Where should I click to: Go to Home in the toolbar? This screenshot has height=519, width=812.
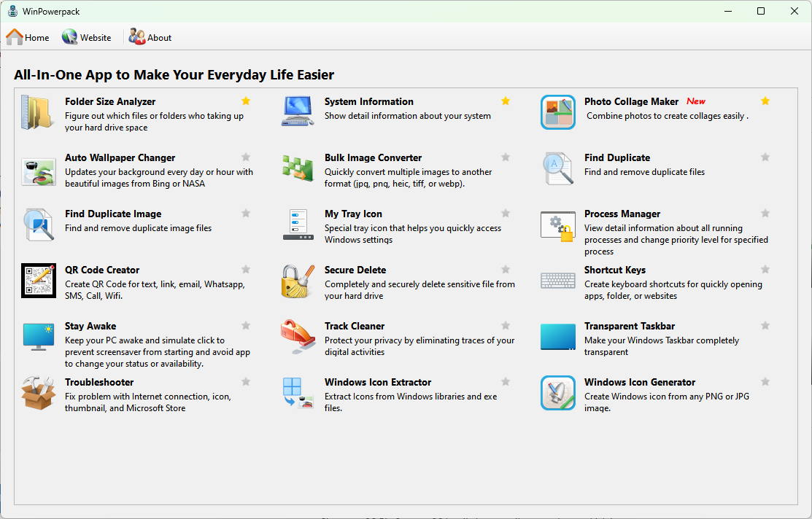(x=28, y=37)
